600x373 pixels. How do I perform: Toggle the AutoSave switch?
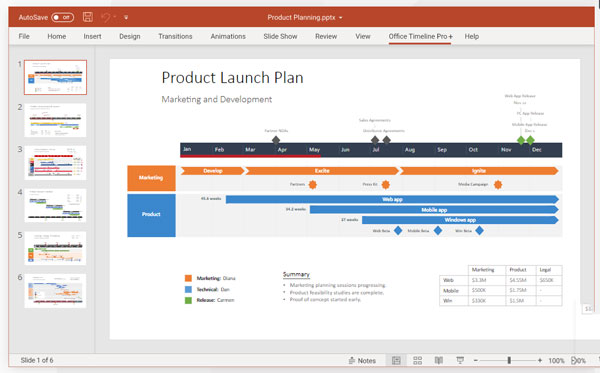point(62,17)
